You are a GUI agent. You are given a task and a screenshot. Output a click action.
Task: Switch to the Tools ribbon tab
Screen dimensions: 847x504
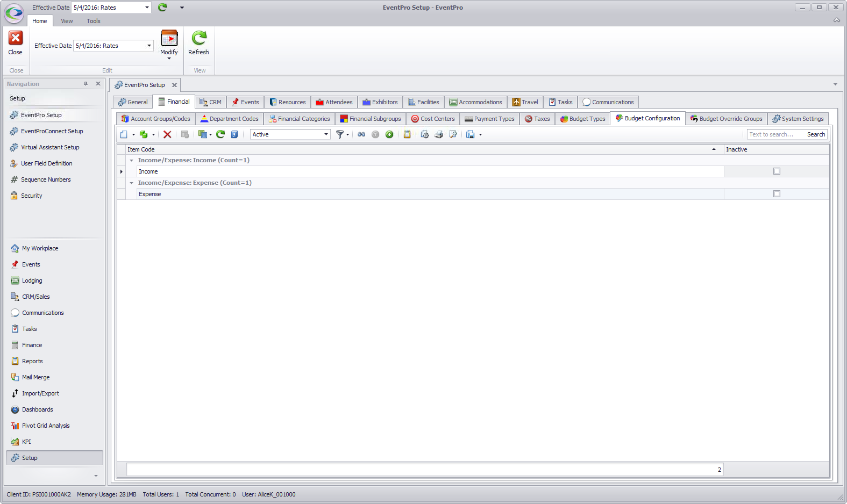tap(94, 21)
